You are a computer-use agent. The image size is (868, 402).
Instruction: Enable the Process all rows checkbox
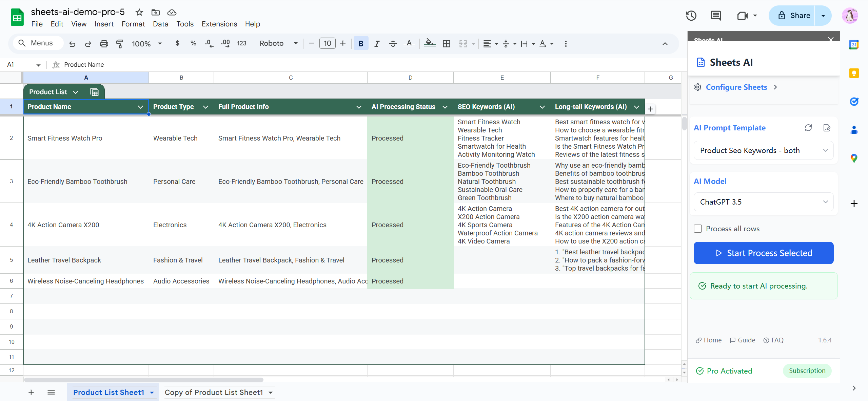point(698,229)
